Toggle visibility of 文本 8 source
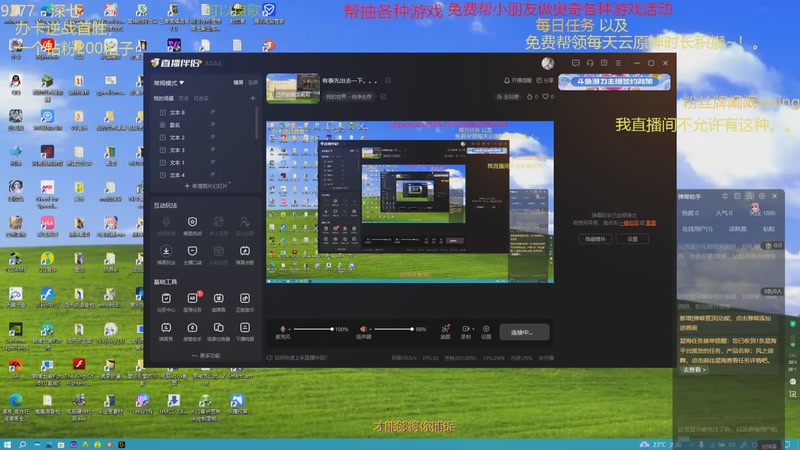 point(213,112)
